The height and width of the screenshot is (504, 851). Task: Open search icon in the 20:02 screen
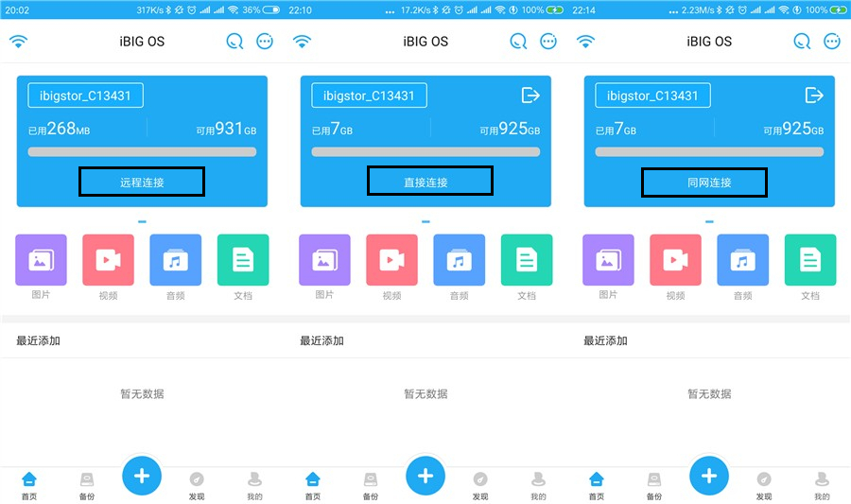click(x=234, y=42)
